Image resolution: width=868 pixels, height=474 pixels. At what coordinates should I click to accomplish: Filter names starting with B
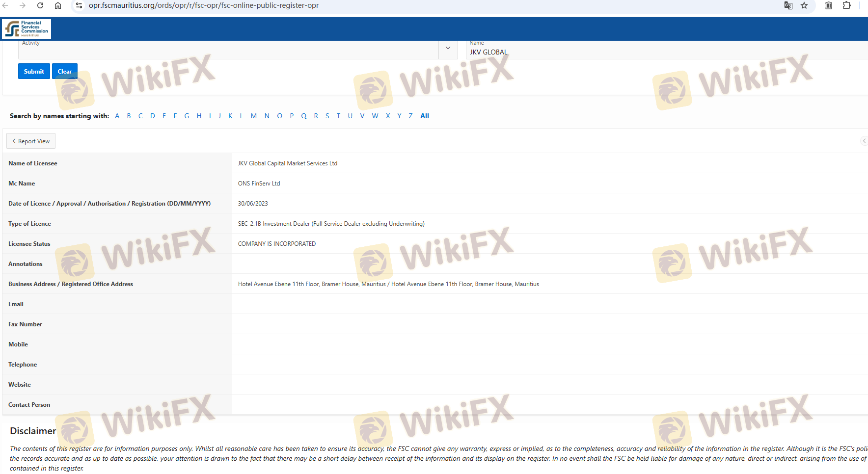tap(129, 116)
